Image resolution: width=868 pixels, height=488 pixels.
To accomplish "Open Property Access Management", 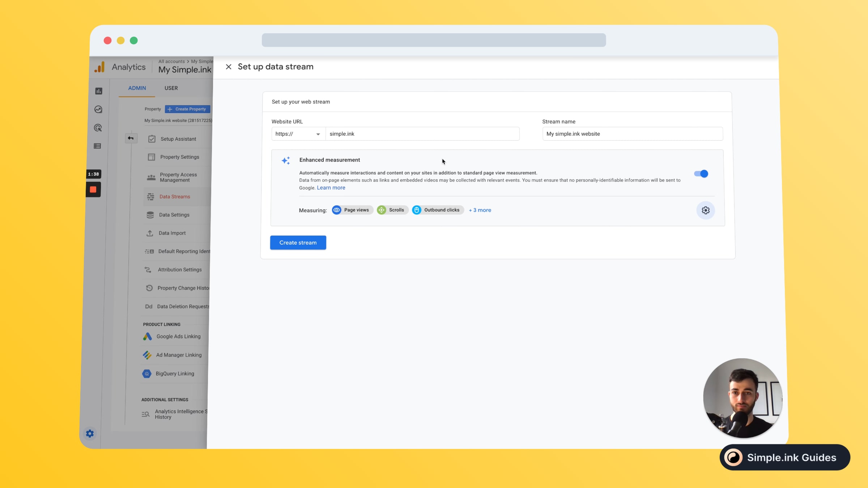I will [178, 177].
